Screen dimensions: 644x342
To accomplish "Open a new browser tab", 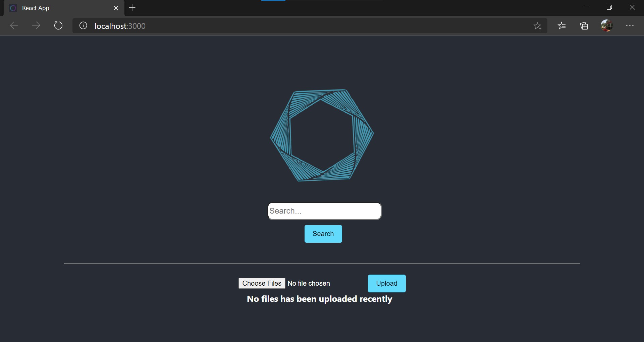I will tap(132, 8).
